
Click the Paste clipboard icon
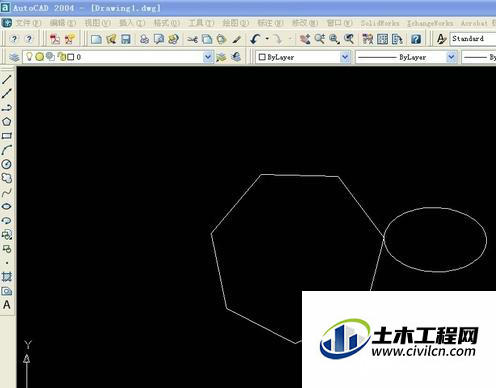221,39
